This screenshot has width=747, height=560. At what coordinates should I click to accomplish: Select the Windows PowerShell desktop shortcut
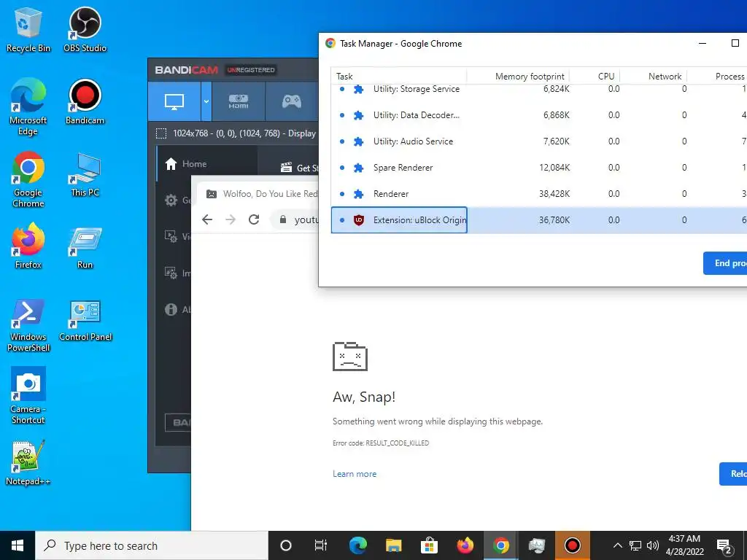[x=28, y=326]
